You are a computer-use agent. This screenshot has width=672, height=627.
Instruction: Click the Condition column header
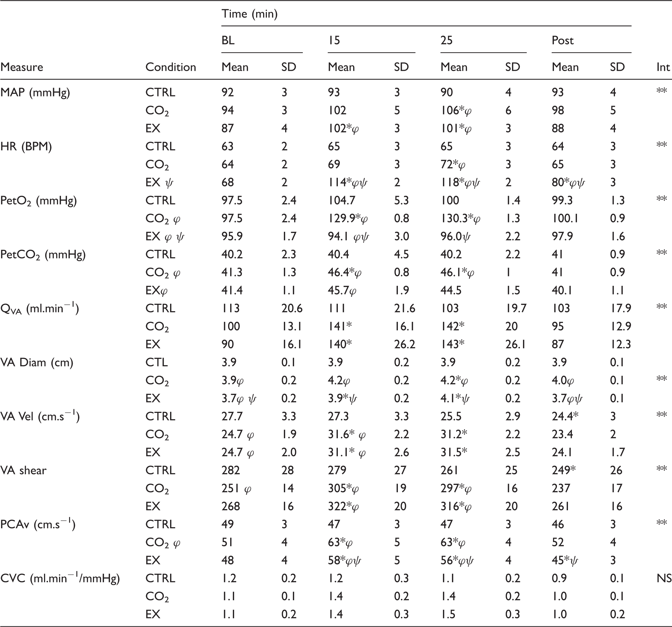pos(171,67)
